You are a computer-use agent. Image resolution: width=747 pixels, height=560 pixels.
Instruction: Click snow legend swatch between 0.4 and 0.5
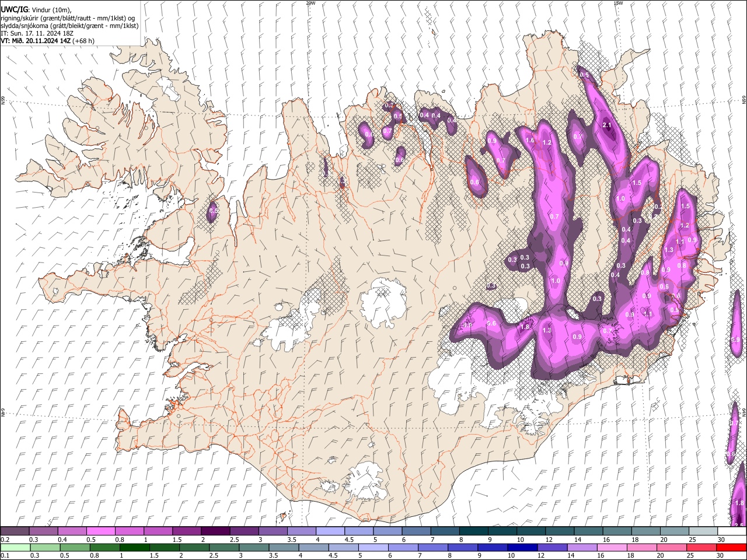tap(72, 531)
